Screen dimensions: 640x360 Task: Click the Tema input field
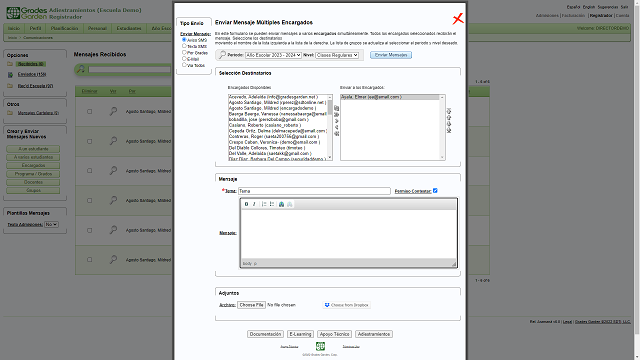tap(314, 191)
